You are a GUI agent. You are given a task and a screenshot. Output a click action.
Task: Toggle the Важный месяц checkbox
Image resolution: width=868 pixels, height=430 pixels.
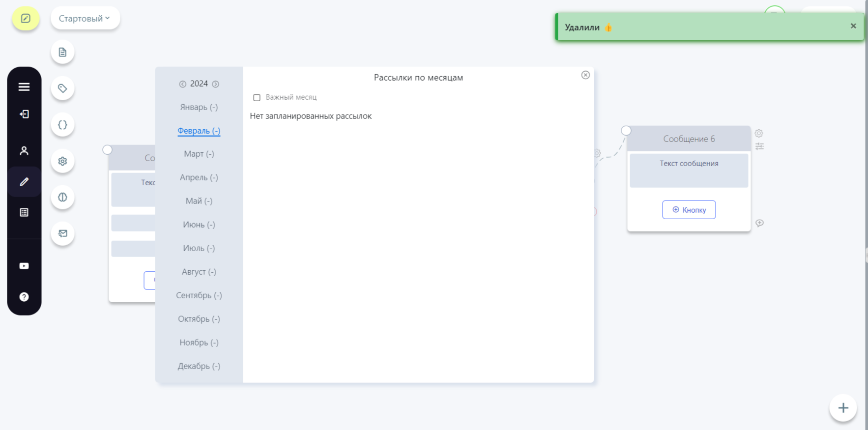click(x=257, y=97)
